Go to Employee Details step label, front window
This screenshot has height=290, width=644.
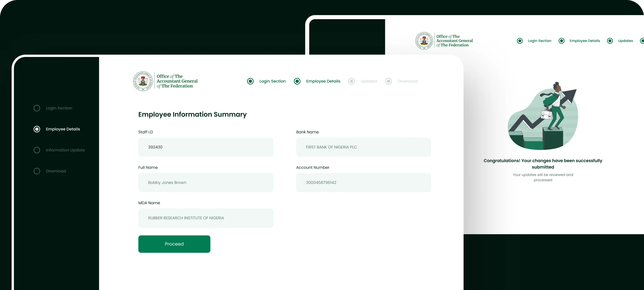[x=323, y=81]
